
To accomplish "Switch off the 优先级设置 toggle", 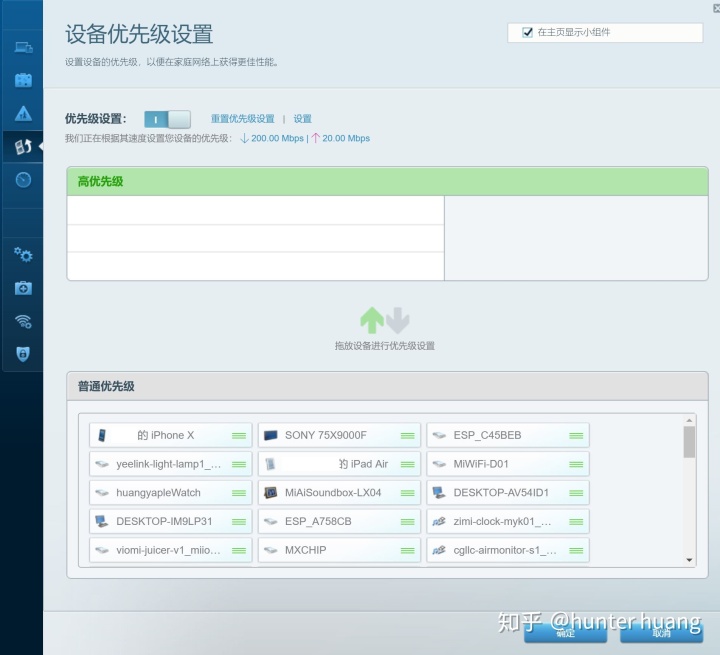I will 167,119.
